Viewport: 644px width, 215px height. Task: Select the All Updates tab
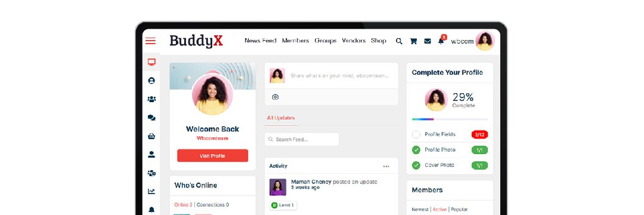[x=281, y=118]
